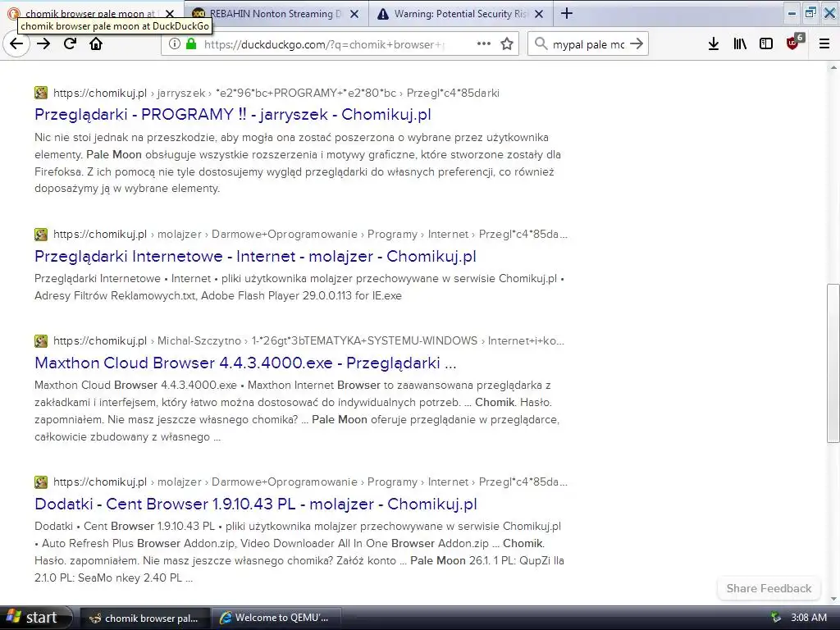Close the chomik browser pale moon tab
The width and height of the screenshot is (840, 630).
tap(170, 14)
